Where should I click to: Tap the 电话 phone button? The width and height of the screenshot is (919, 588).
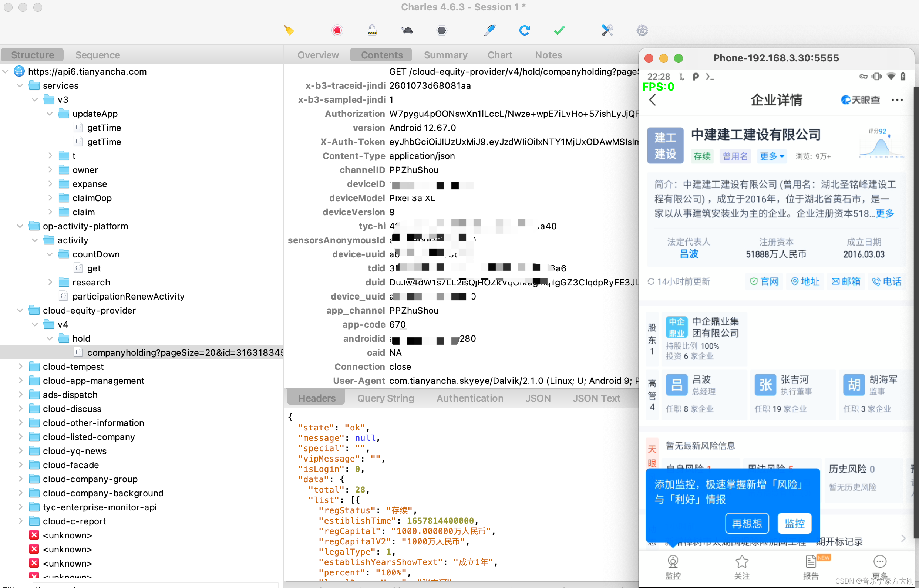pyautogui.click(x=886, y=282)
